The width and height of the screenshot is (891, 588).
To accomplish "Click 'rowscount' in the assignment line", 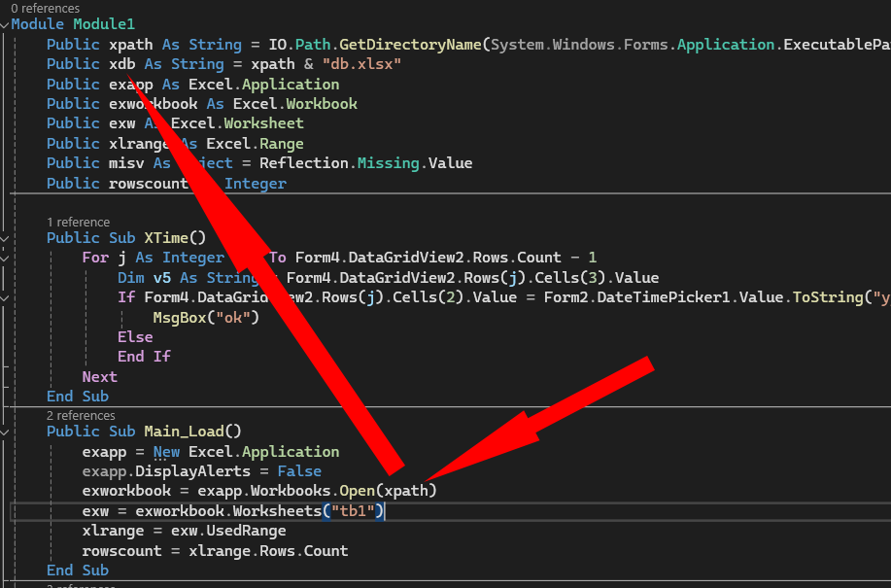I will tap(121, 550).
